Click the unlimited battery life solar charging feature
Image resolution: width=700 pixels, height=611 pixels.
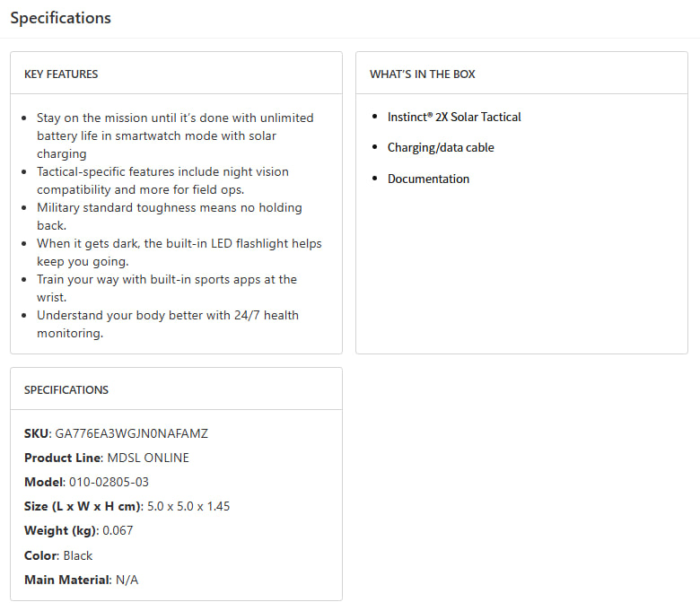(175, 135)
